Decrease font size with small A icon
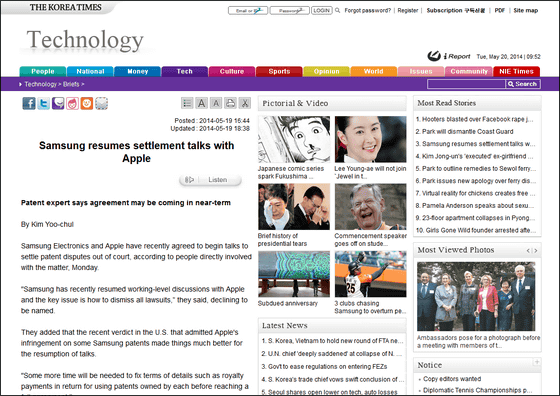The width and height of the screenshot is (560, 396). tap(216, 103)
